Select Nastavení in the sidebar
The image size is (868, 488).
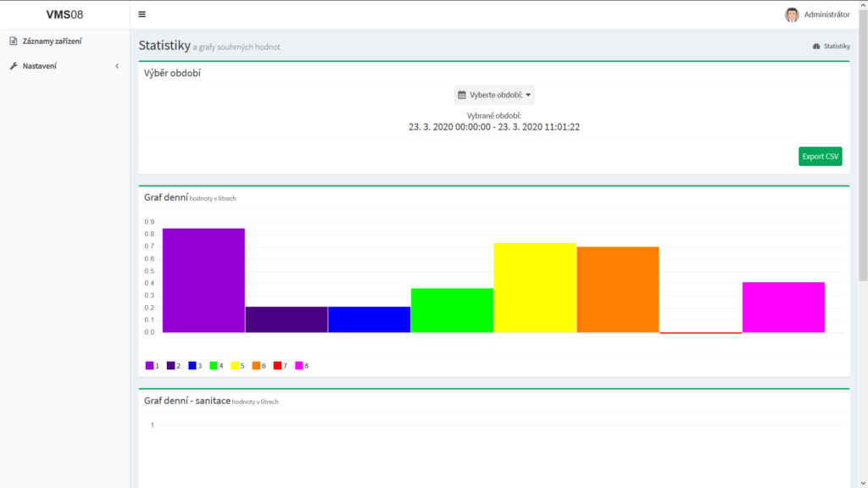[40, 66]
